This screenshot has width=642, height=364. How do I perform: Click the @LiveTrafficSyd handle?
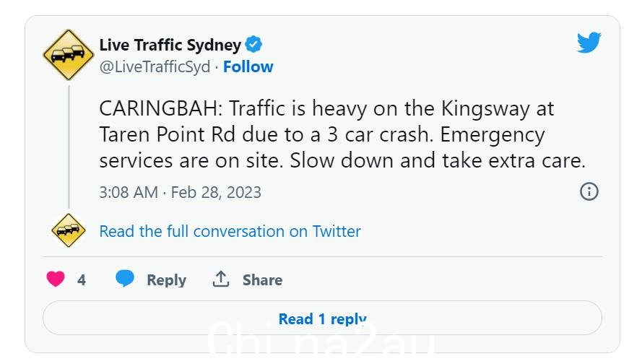pos(155,66)
